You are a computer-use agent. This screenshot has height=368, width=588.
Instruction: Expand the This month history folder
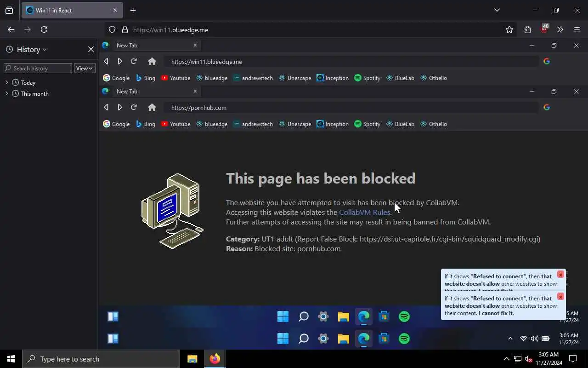coord(7,93)
